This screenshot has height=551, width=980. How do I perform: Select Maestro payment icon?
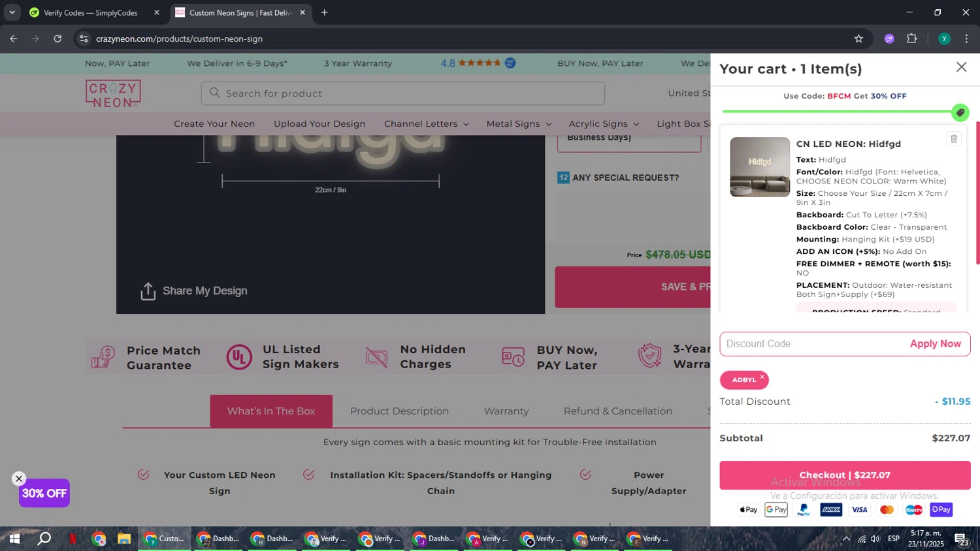tap(914, 510)
